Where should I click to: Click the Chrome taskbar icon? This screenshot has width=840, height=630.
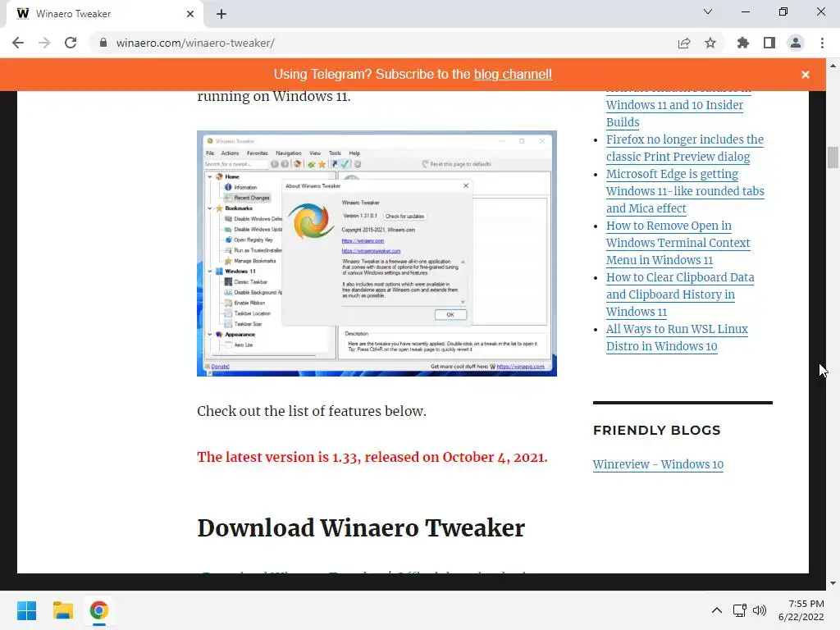click(x=98, y=610)
